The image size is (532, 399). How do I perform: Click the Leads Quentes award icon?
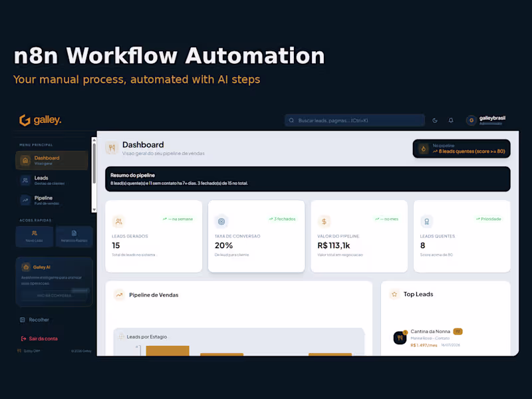click(x=427, y=221)
